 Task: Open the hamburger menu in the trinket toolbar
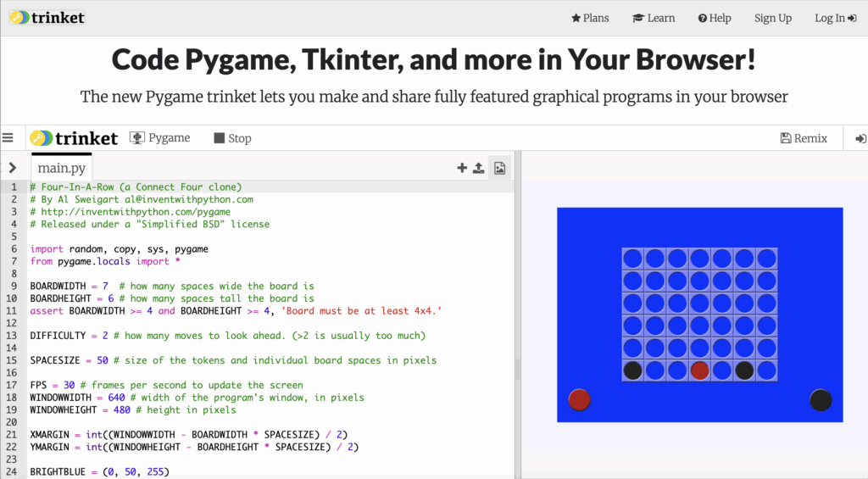click(x=8, y=137)
